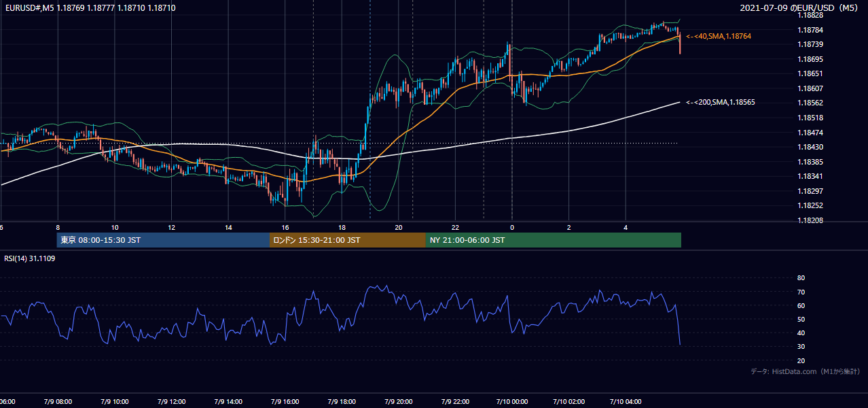Screen dimensions: 868x408
Task: Click the Tokyo 08:00-15:30 JST session bar
Action: click(x=163, y=240)
